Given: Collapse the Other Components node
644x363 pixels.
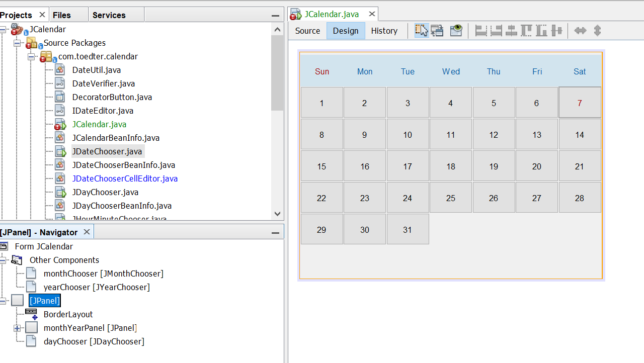Looking at the screenshot, I should [x=3, y=260].
